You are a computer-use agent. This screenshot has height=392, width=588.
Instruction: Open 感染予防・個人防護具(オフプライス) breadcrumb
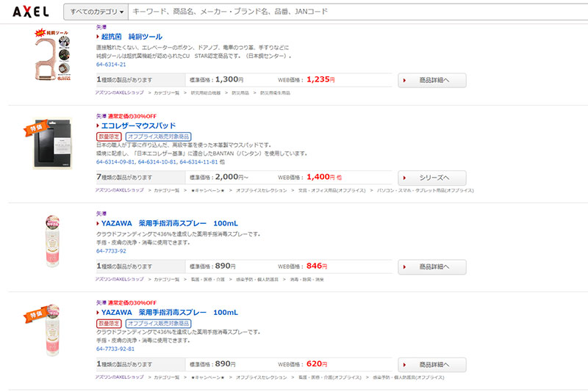coord(409,377)
